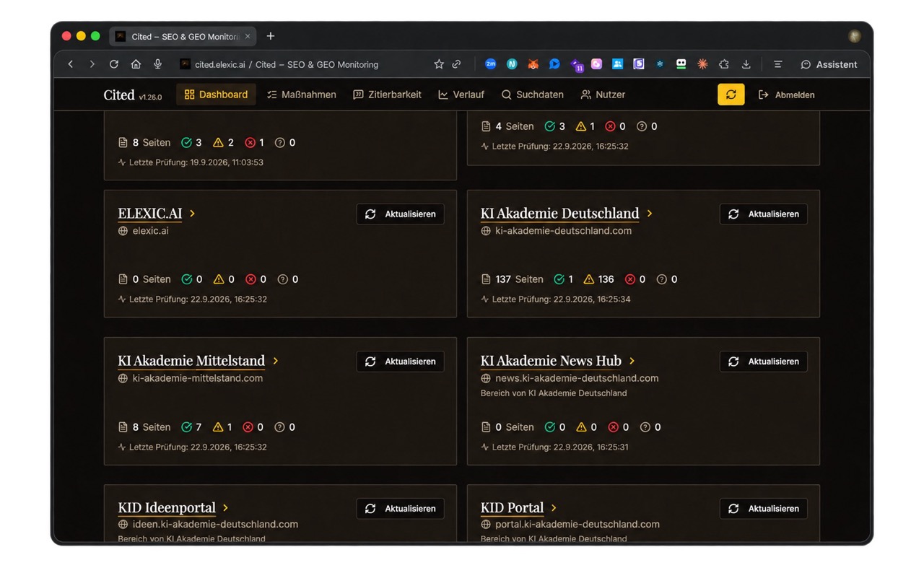Screen dimensions: 924x586
Task: Open the Assistent panel
Action: 829,64
